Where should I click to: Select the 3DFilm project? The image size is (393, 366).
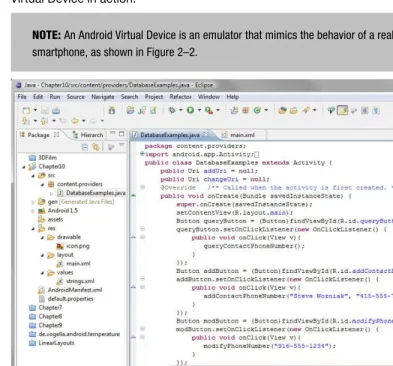click(43, 157)
